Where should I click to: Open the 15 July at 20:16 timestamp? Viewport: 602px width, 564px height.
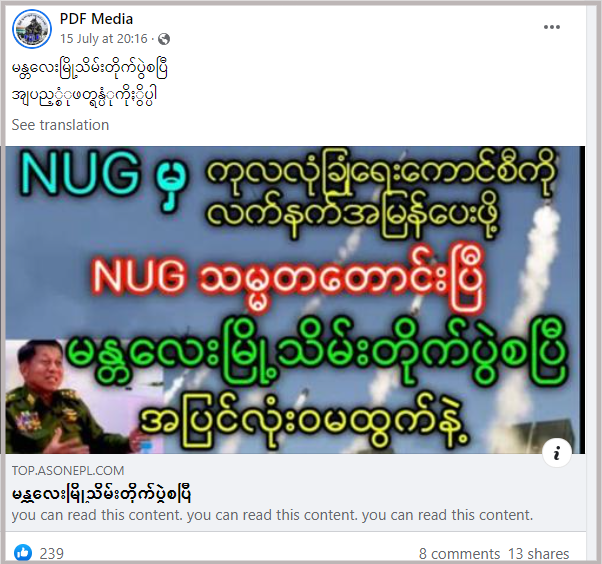point(104,39)
